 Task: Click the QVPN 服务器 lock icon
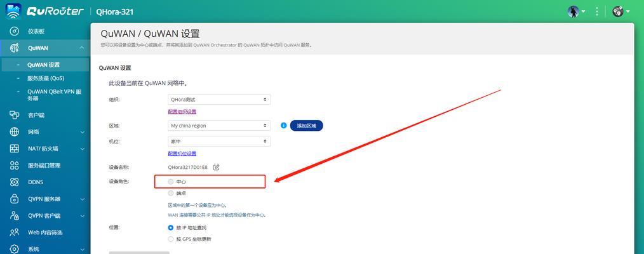click(15, 199)
